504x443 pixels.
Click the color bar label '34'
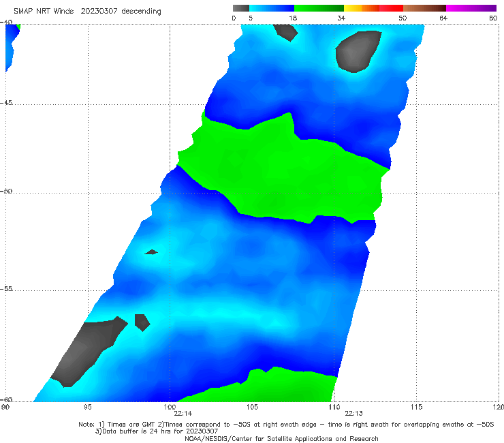tap(341, 18)
